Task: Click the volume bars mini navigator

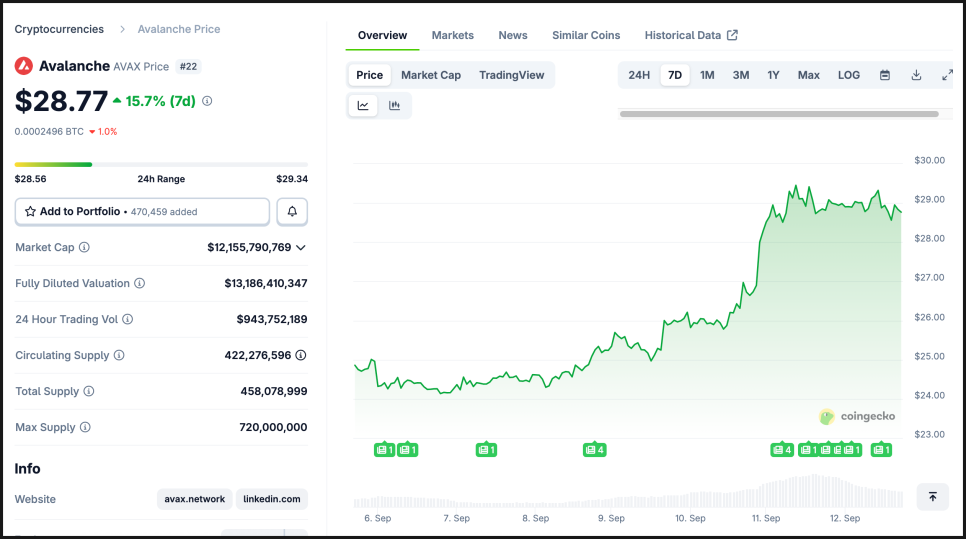Action: click(628, 491)
